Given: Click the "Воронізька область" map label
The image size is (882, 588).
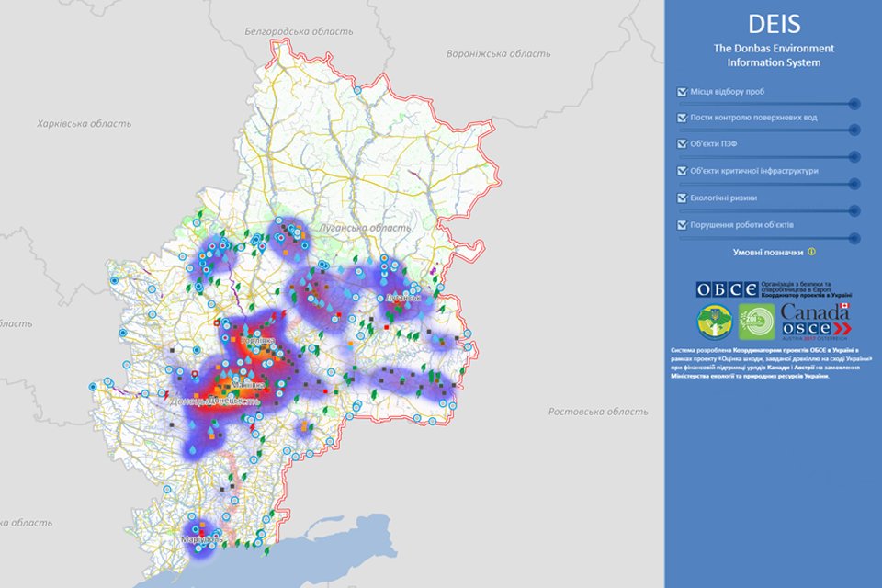Looking at the screenshot, I should point(498,54).
